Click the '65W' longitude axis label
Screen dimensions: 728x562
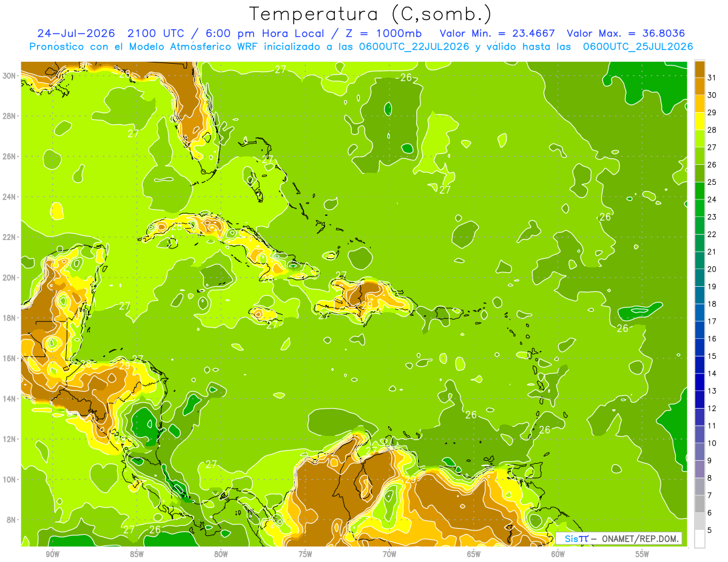pos(474,554)
